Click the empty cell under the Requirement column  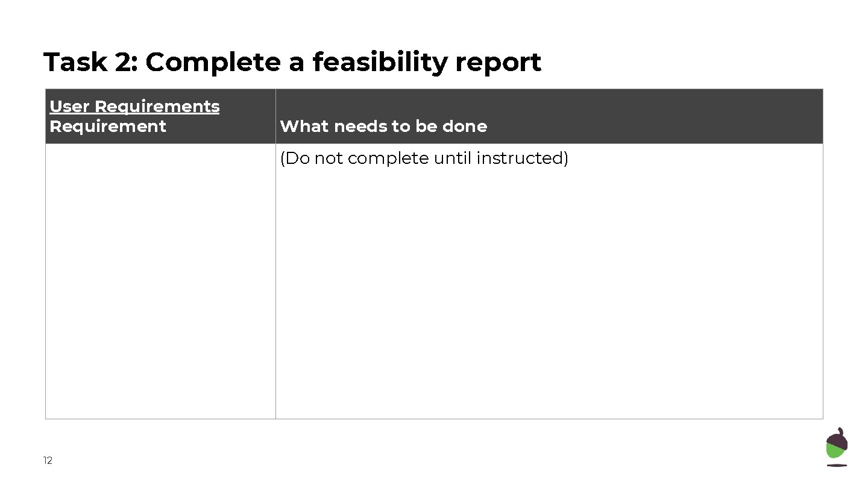coord(160,281)
